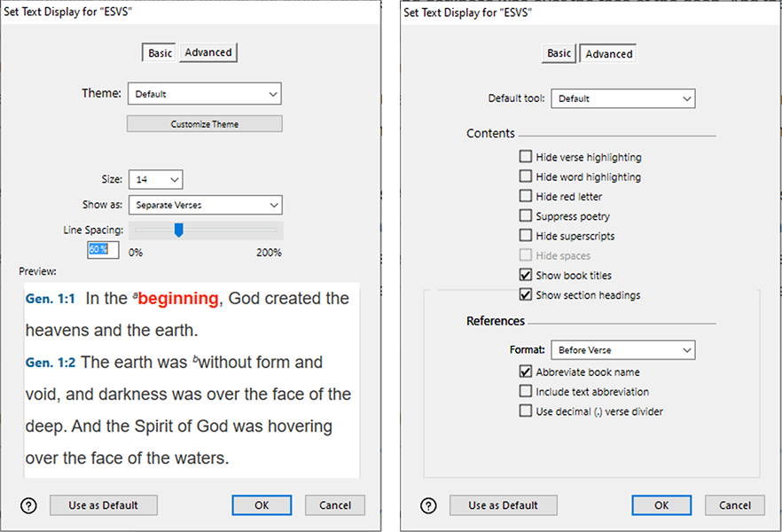Open the Format dropdown set to Before Verse
782x532 pixels.
pos(622,350)
